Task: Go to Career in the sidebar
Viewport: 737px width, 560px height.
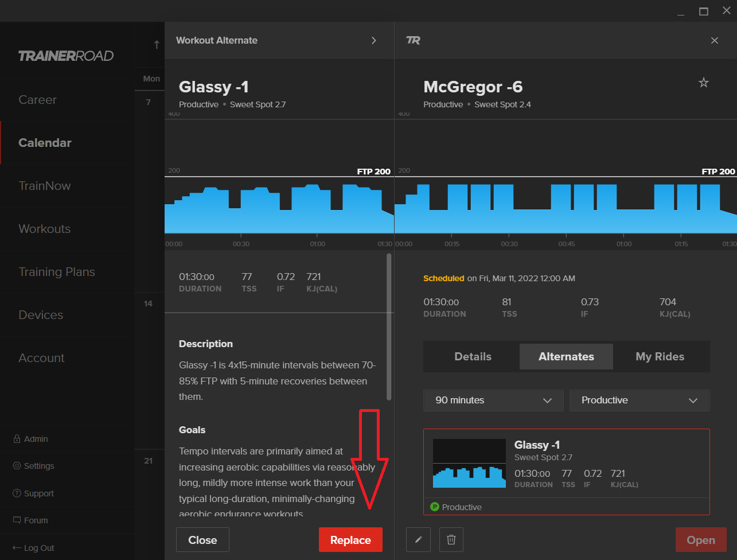Action: [x=38, y=100]
